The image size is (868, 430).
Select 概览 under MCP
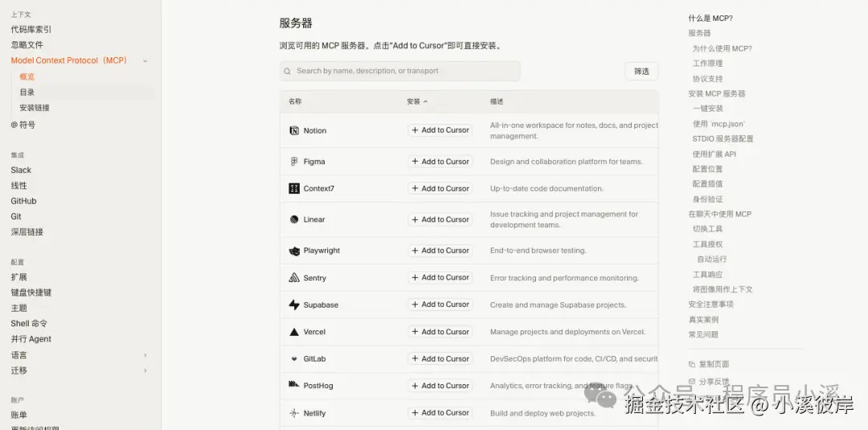[x=27, y=77]
